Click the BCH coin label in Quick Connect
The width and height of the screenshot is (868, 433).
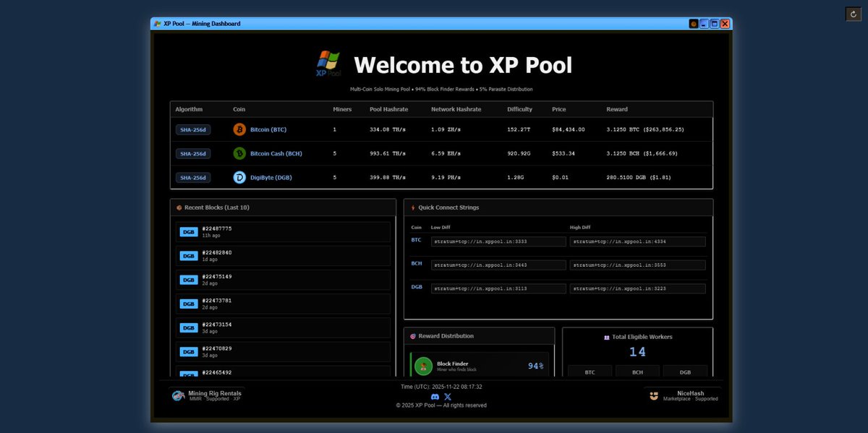coord(417,264)
